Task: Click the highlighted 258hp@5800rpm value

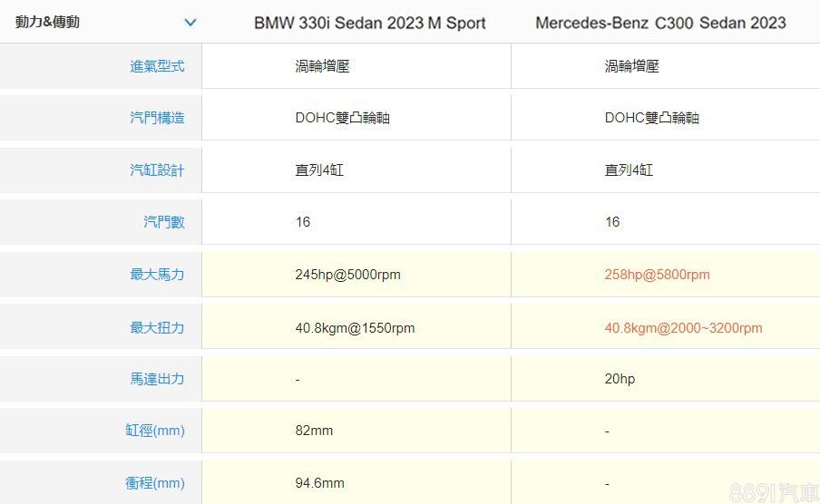Action: (657, 274)
